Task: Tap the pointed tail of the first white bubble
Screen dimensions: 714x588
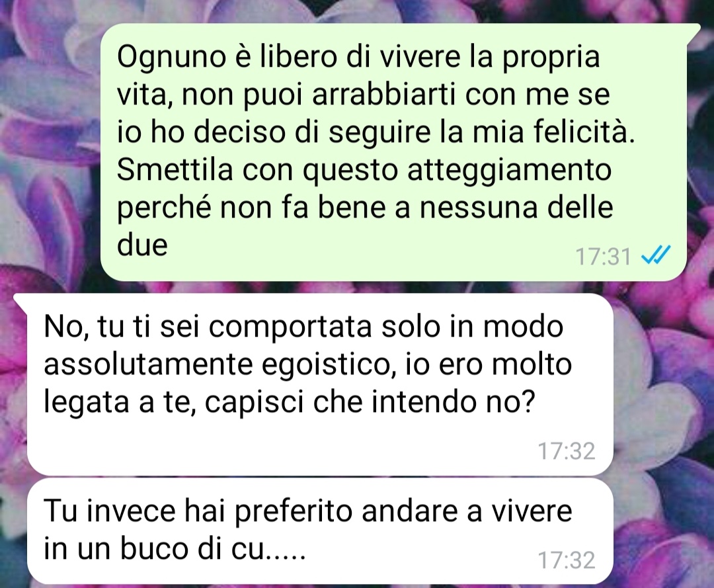Action: point(21,300)
